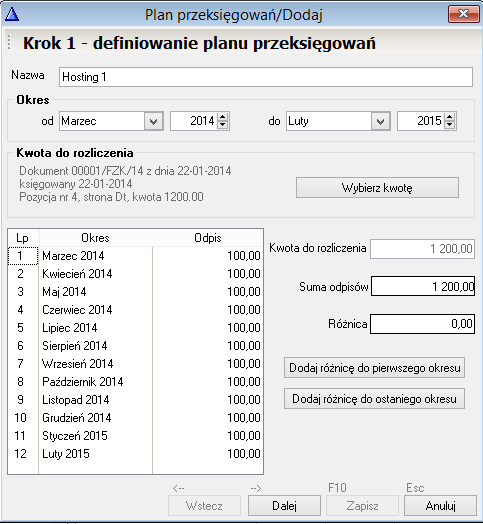Select the Kwiecień 2014 row
The height and width of the screenshot is (524, 483).
click(135, 274)
